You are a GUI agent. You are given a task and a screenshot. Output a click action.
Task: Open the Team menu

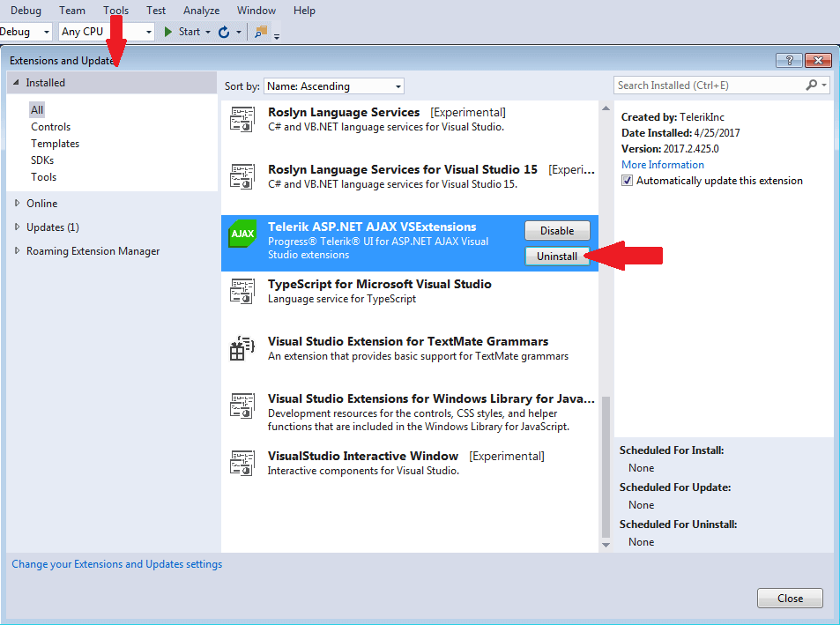[x=72, y=11]
